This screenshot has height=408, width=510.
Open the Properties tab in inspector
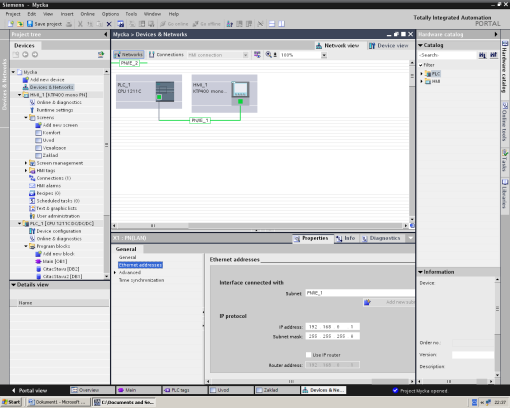(311, 238)
